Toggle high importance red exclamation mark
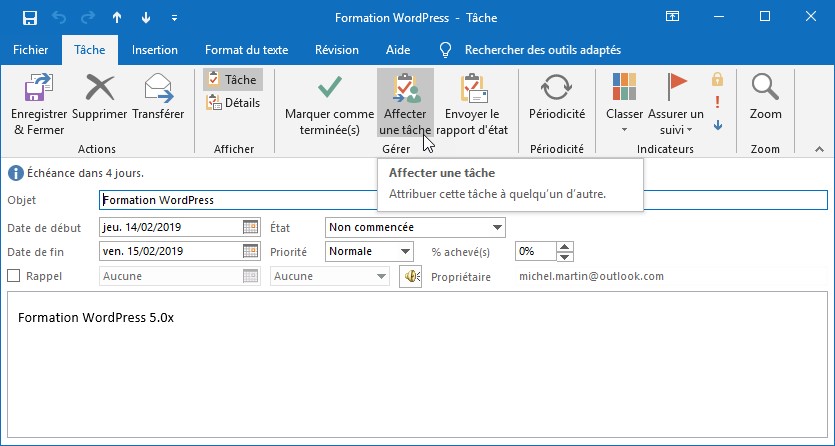This screenshot has width=835, height=446. point(717,102)
